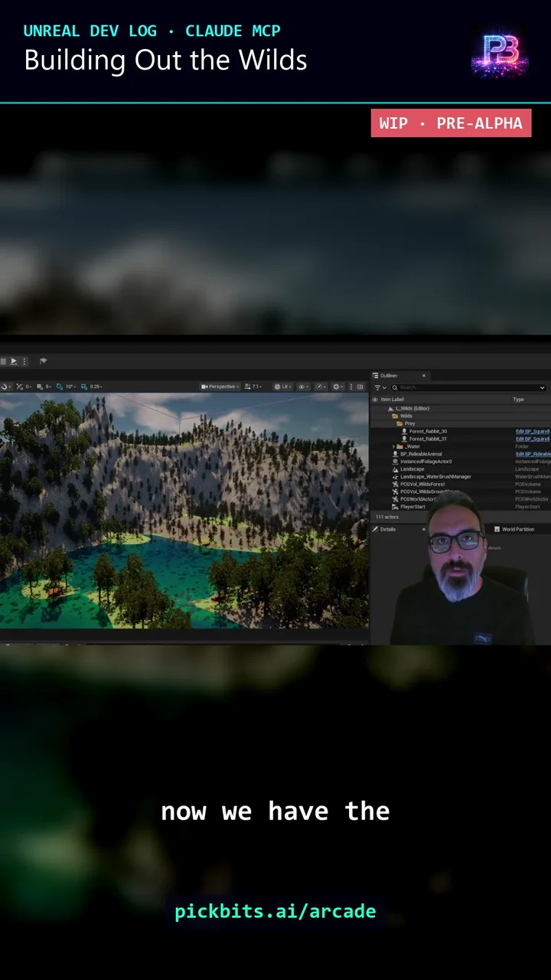This screenshot has height=980, width=551.
Task: Click Edit BP_Squirrel link for Forest_Rabbit_31
Action: pos(533,439)
